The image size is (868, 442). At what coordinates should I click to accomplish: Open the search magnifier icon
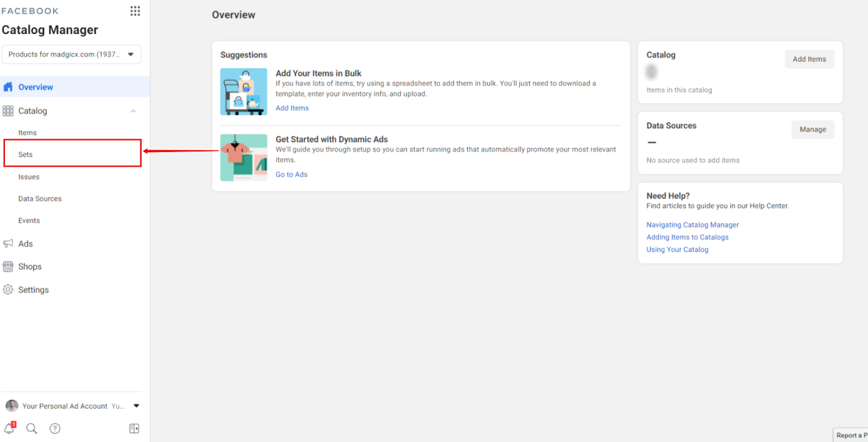coord(32,428)
